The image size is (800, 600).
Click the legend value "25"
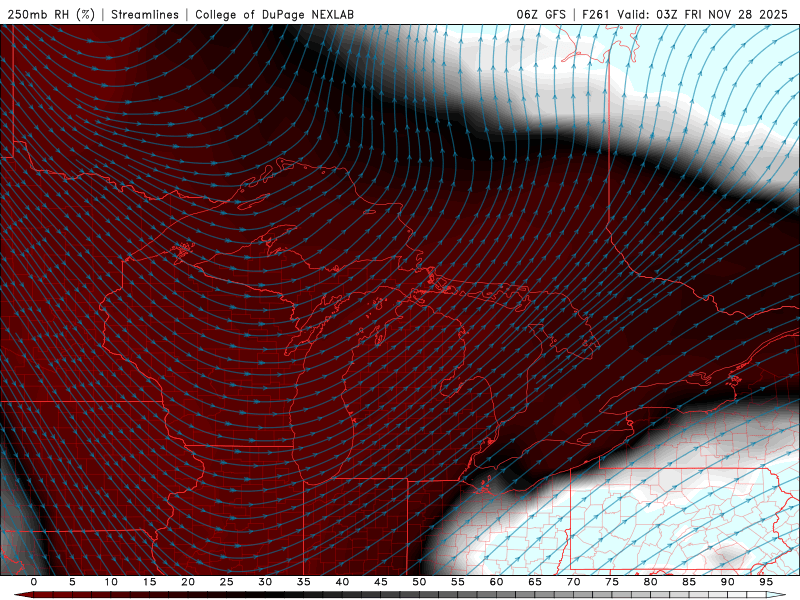tap(227, 582)
